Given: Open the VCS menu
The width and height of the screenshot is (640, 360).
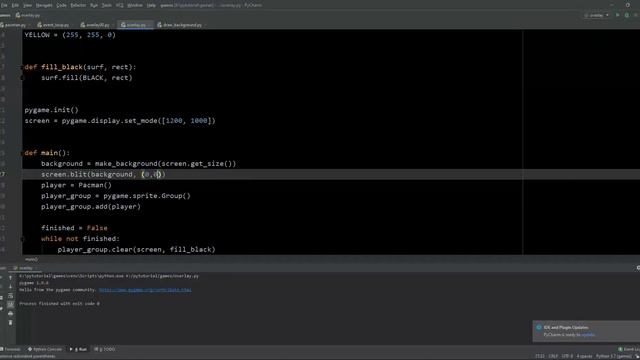Looking at the screenshot, I should point(120,5).
